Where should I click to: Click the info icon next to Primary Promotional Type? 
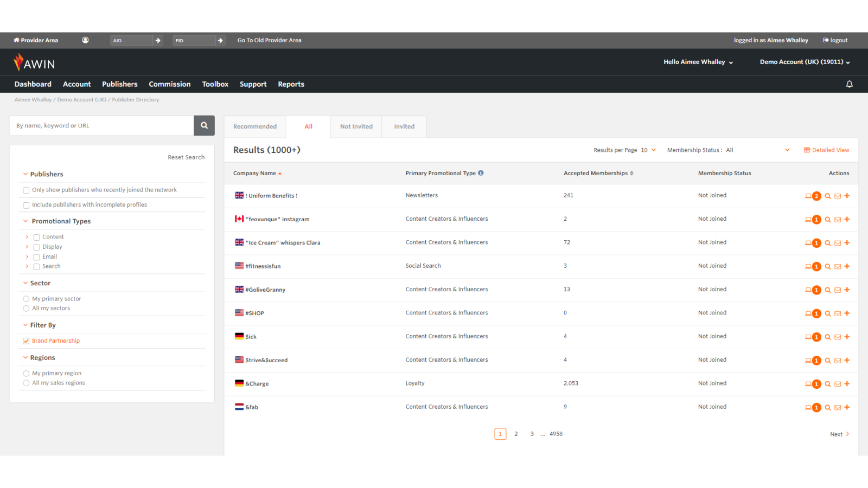(481, 173)
